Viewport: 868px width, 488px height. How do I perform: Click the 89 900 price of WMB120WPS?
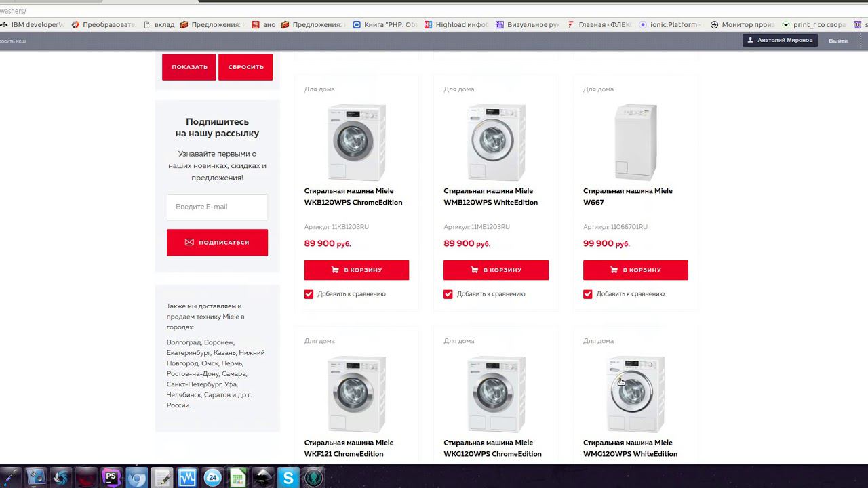point(467,243)
